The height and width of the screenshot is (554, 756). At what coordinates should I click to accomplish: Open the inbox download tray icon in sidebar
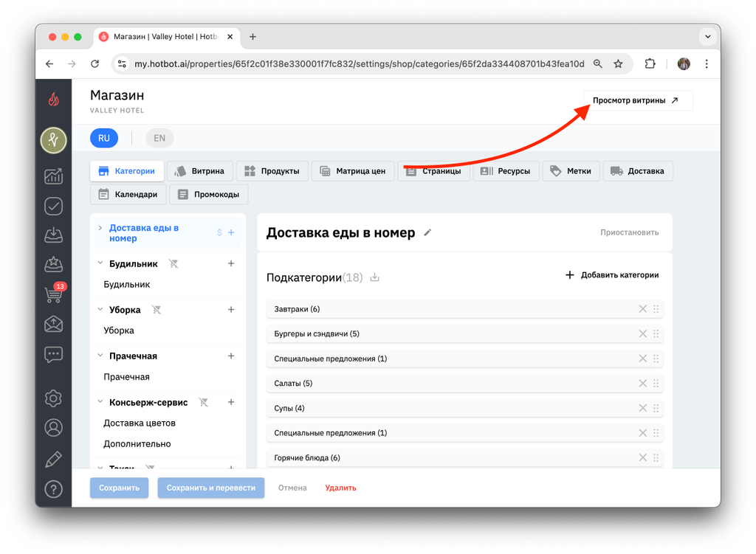[53, 235]
